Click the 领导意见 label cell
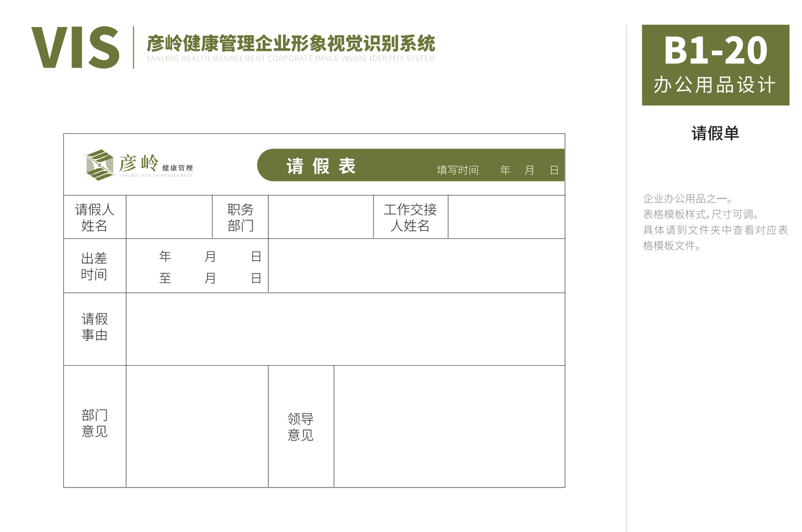This screenshot has width=802, height=532. pos(301,426)
